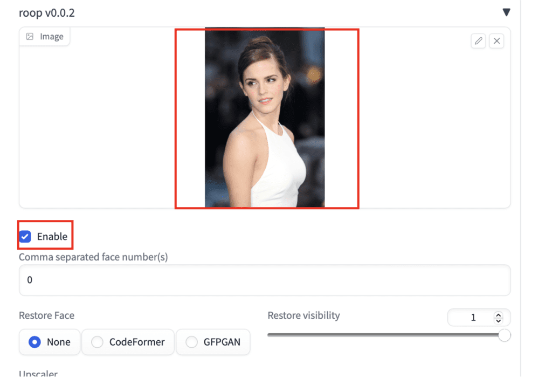Decrease Restore visibility with down arrow
The width and height of the screenshot is (552, 392).
tap(498, 320)
